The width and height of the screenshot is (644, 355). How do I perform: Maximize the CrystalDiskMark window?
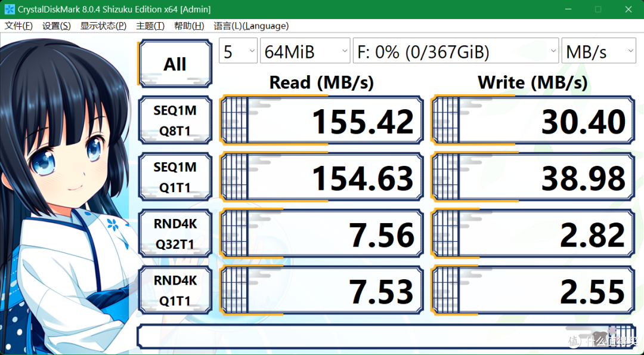[599, 9]
